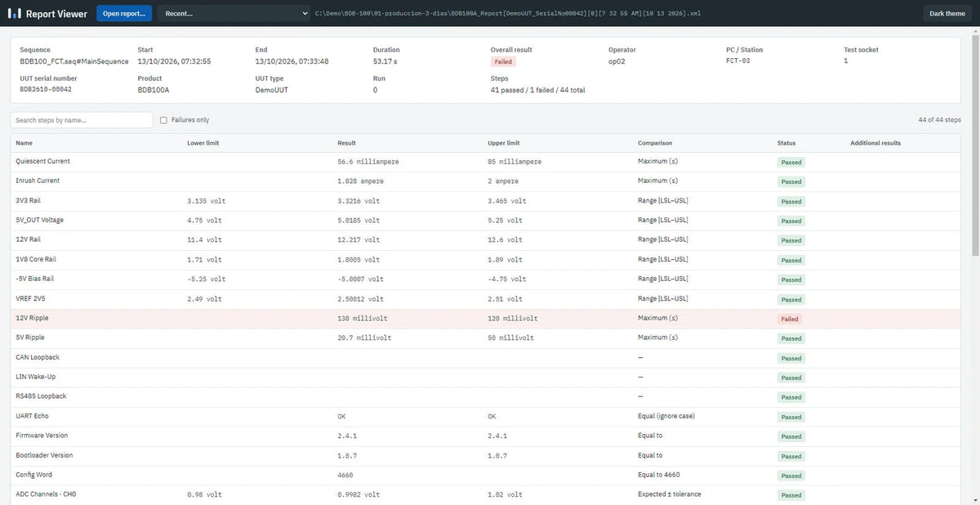Viewport: 980px width, 505px height.
Task: Select the 12V Rail step name
Action: click(28, 239)
